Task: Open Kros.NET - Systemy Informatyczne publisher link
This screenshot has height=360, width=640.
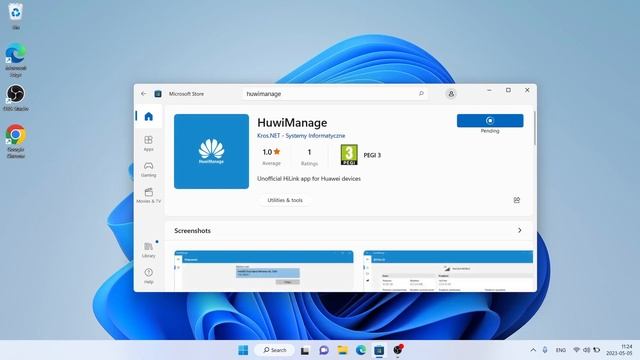Action: click(x=301, y=136)
